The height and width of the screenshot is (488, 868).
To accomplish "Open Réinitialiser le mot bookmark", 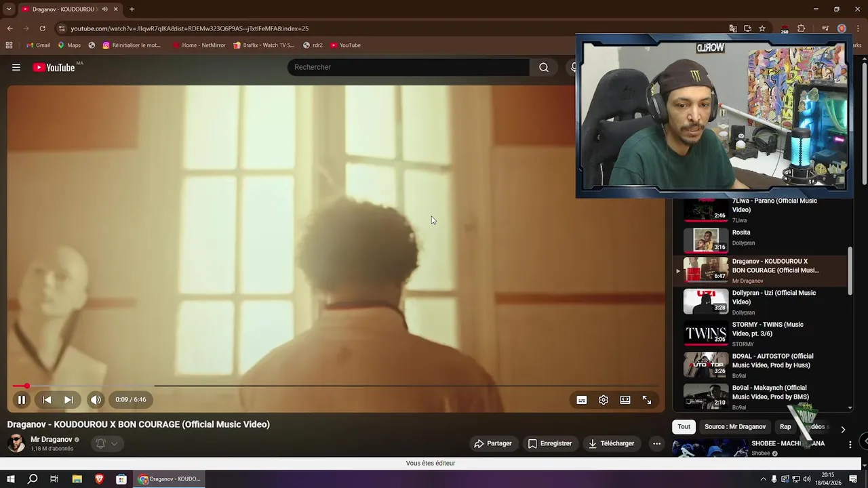I will [132, 45].
